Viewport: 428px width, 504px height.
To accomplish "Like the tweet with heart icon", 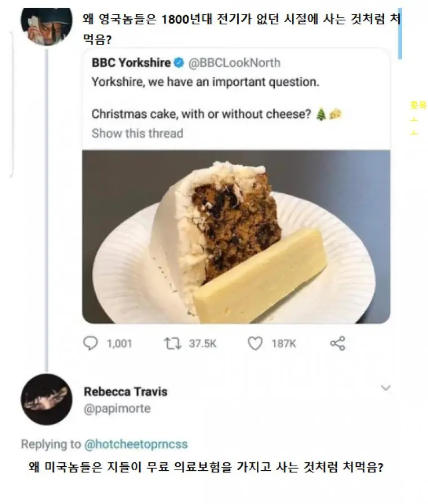I will tap(255, 343).
